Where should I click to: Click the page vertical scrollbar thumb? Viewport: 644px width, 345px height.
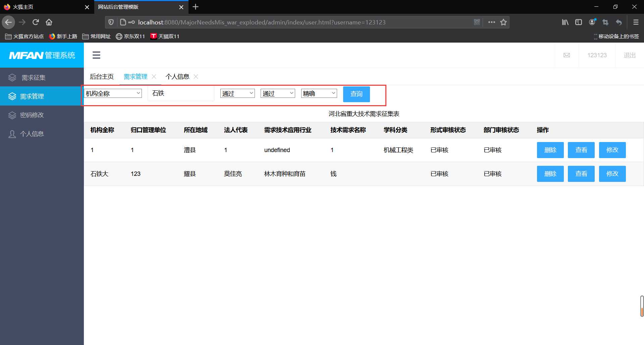(642, 306)
